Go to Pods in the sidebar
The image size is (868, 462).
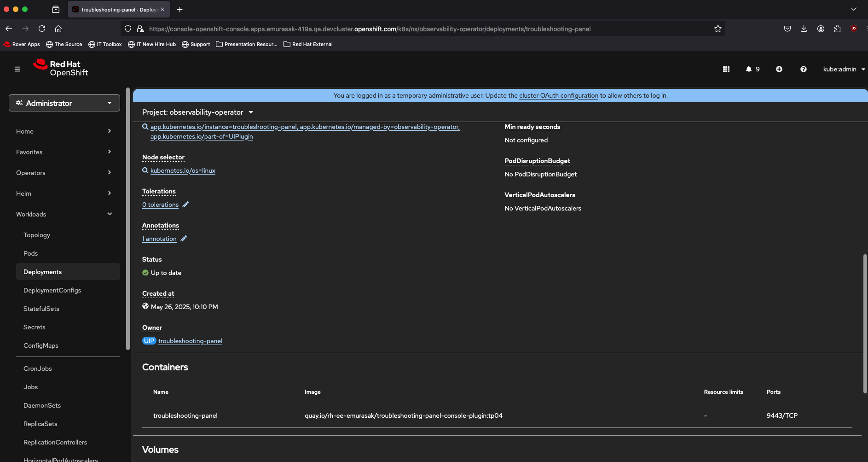(x=31, y=253)
